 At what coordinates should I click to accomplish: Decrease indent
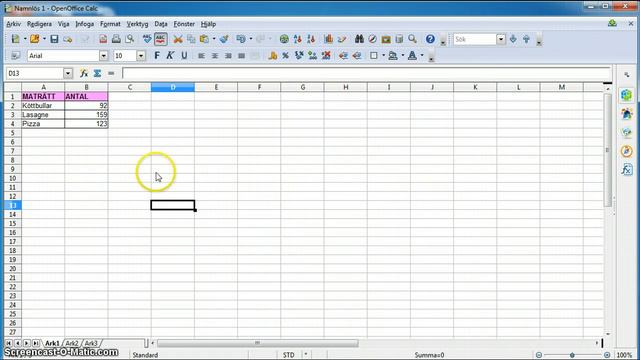point(343,56)
